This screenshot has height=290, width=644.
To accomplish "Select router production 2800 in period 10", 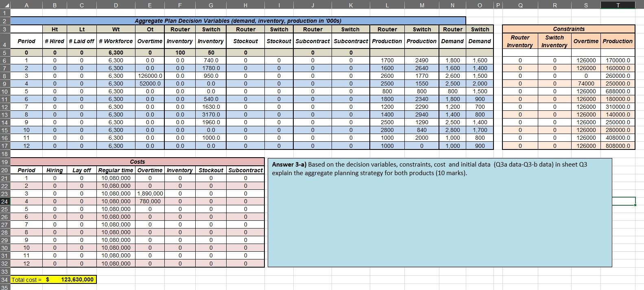I will (387, 130).
